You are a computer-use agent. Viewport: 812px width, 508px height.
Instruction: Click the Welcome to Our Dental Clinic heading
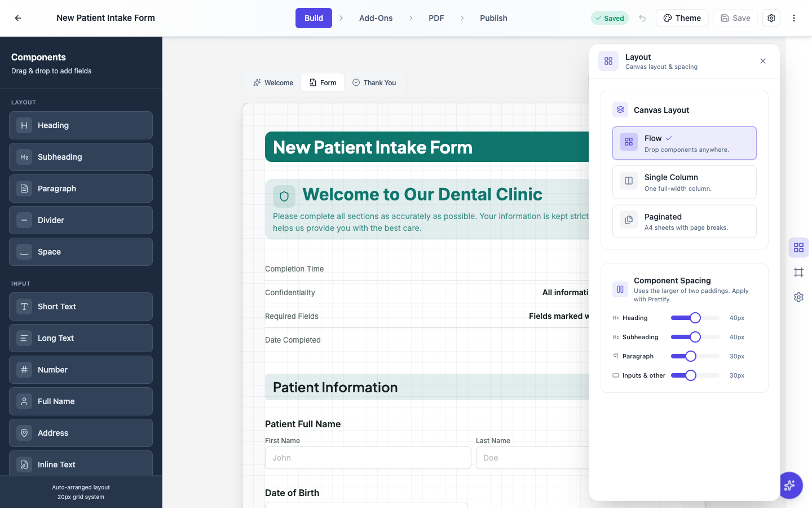422,194
